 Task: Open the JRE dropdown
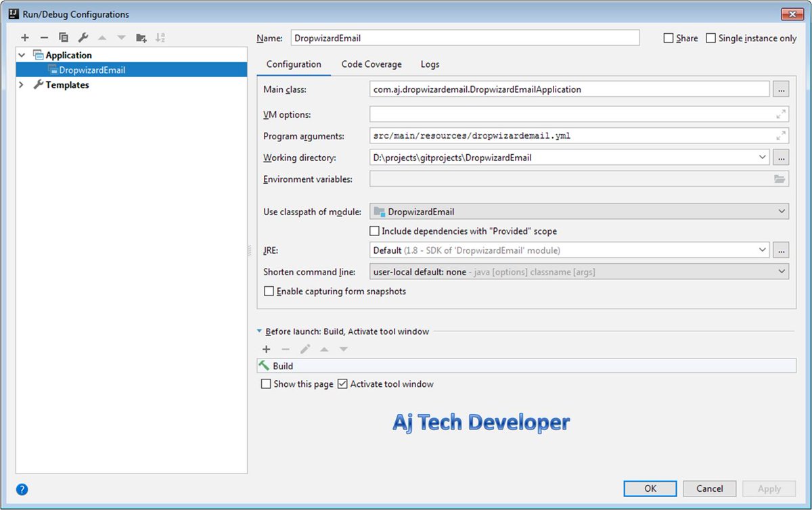point(763,250)
